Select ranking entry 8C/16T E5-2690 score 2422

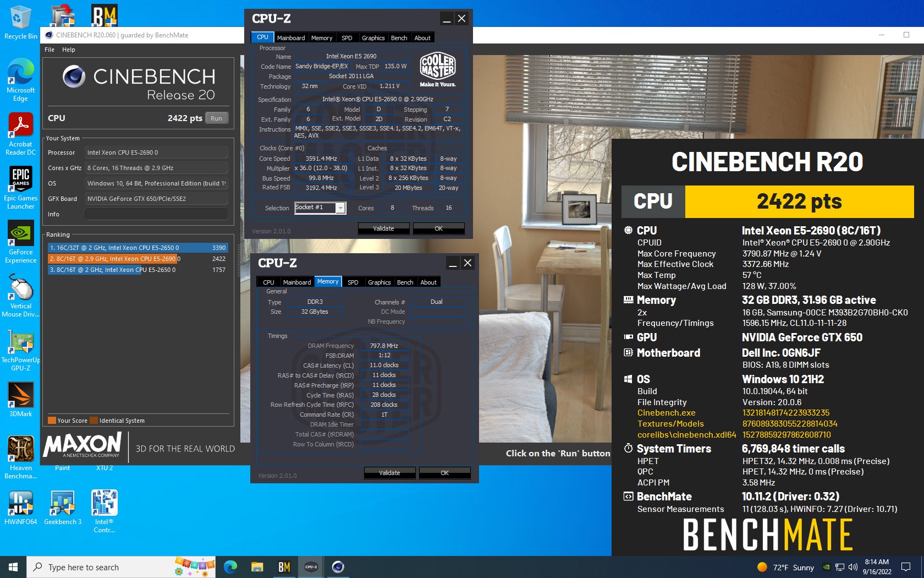[x=138, y=259]
